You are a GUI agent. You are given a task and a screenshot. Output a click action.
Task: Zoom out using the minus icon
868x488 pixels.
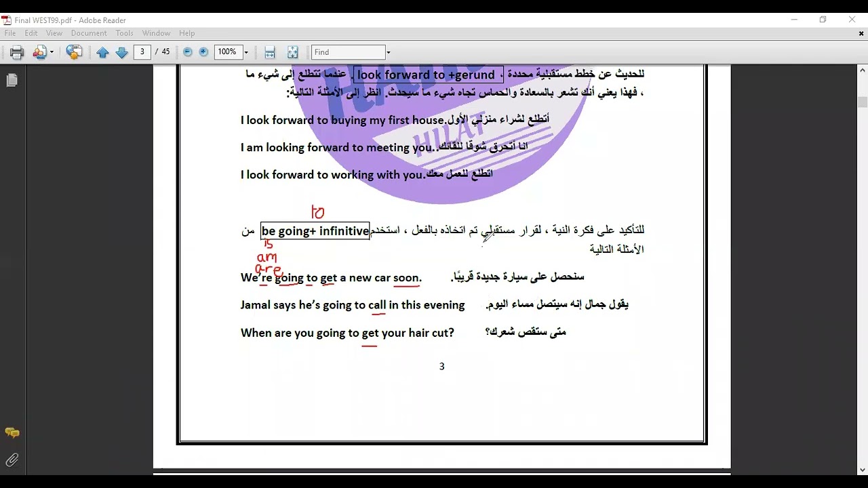[188, 52]
